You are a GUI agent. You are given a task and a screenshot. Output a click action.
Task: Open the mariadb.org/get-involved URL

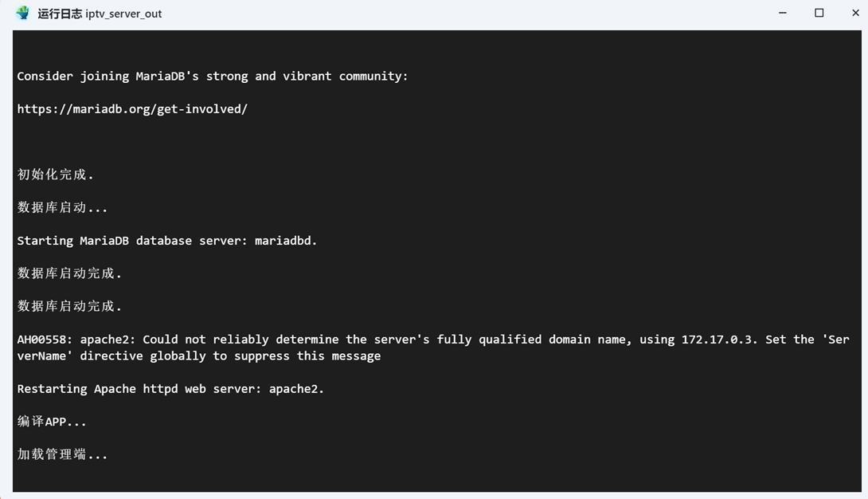132,109
